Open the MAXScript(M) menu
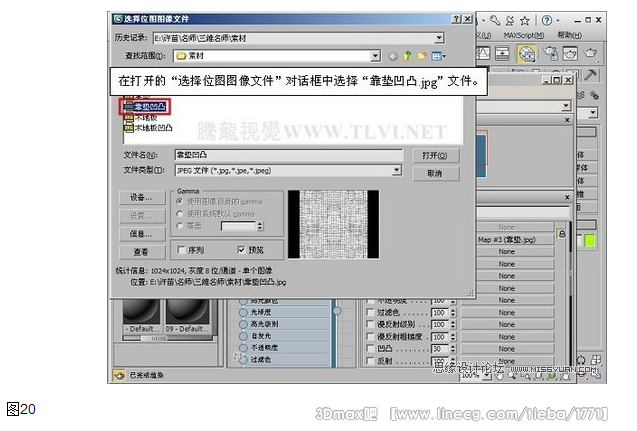 point(524,35)
